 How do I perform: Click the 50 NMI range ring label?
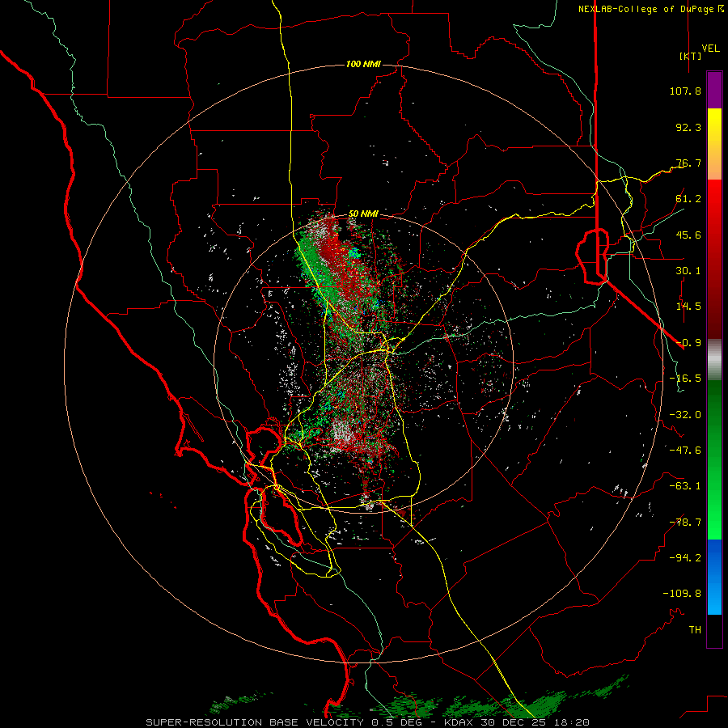[363, 214]
